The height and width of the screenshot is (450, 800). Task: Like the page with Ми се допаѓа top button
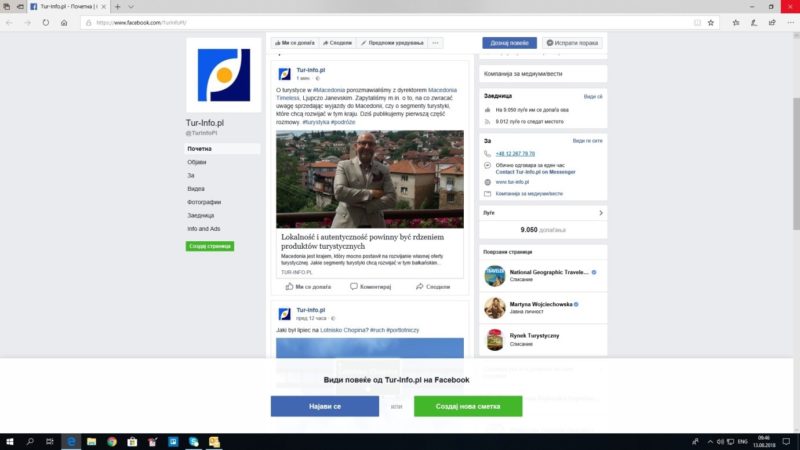point(294,43)
